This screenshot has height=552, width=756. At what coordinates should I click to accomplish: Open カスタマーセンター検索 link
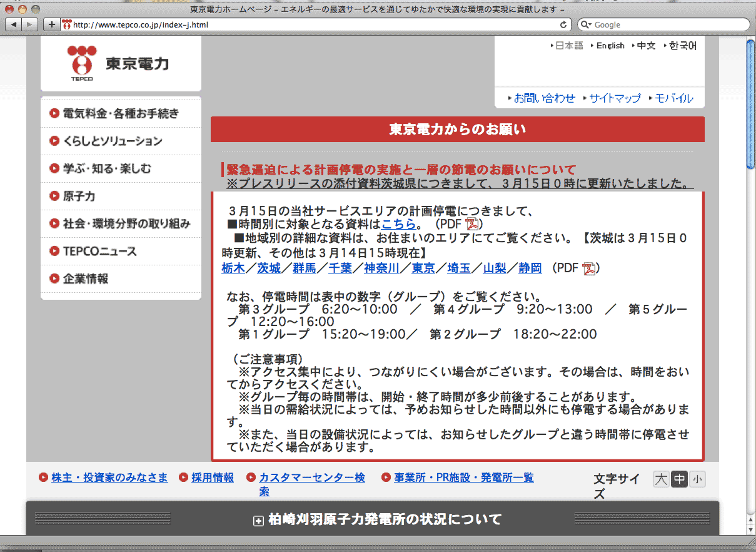coord(312,484)
